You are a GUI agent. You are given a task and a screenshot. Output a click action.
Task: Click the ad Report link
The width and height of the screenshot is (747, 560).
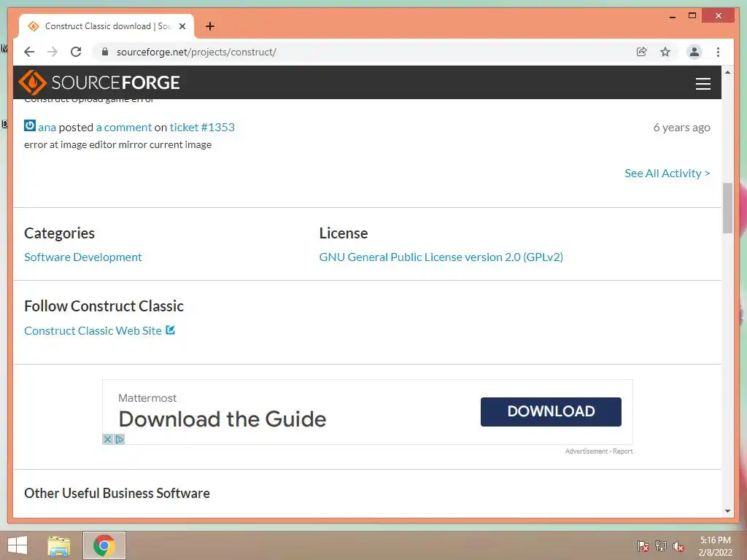point(623,451)
